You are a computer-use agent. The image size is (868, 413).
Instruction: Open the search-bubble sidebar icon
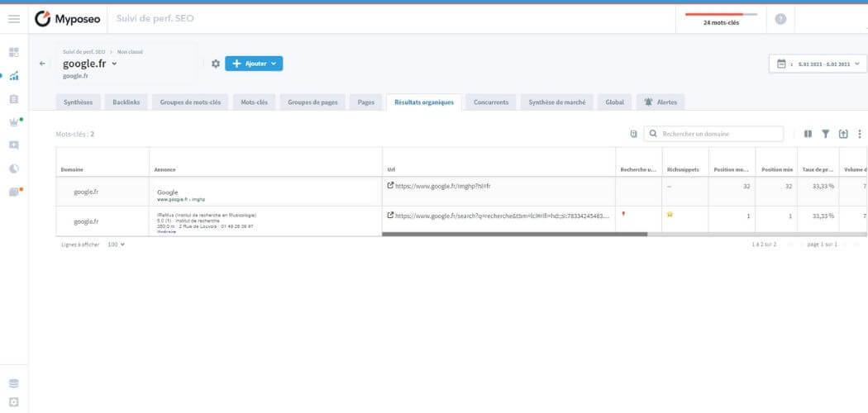(14, 145)
